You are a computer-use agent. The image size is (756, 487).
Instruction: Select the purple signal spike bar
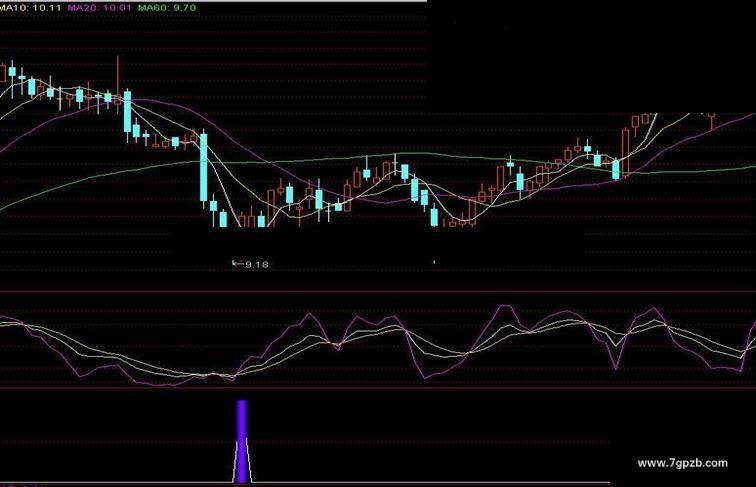[x=242, y=441]
